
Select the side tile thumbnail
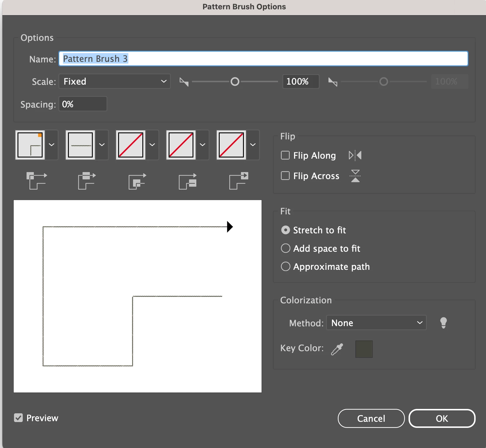[x=80, y=145]
